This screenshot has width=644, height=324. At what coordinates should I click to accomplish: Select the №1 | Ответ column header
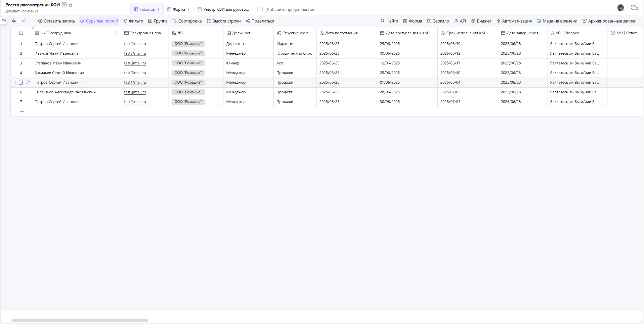(x=625, y=33)
